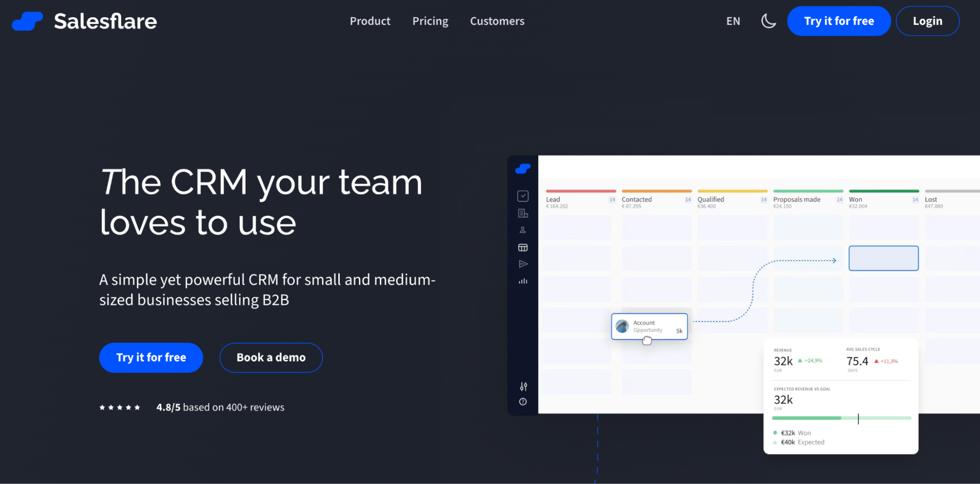Open the Insights bar chart icon
This screenshot has width=980, height=484.
523,281
